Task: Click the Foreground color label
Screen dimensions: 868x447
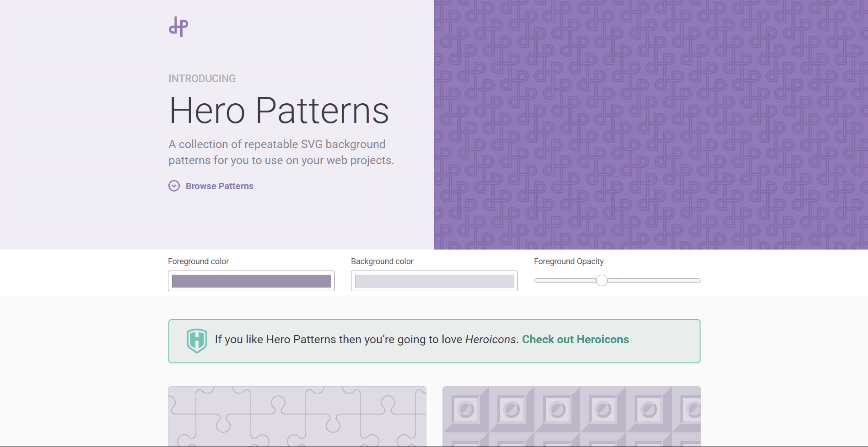Action: click(198, 261)
